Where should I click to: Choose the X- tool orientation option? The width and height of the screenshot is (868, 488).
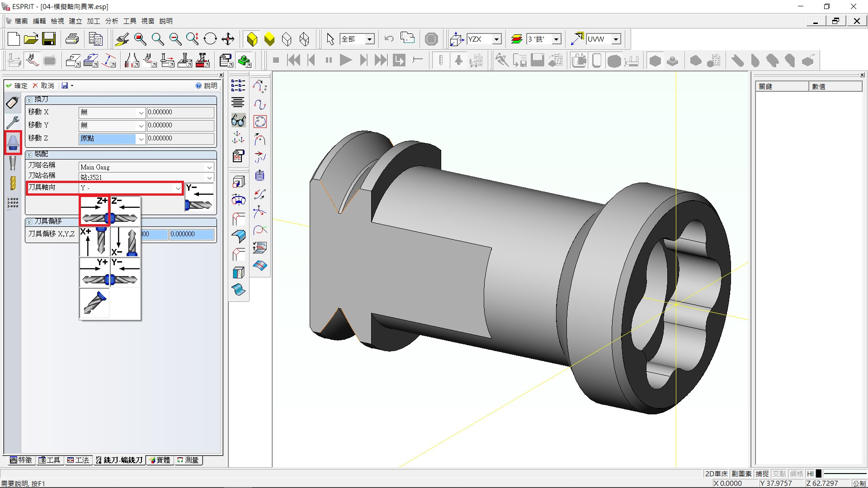pos(125,242)
